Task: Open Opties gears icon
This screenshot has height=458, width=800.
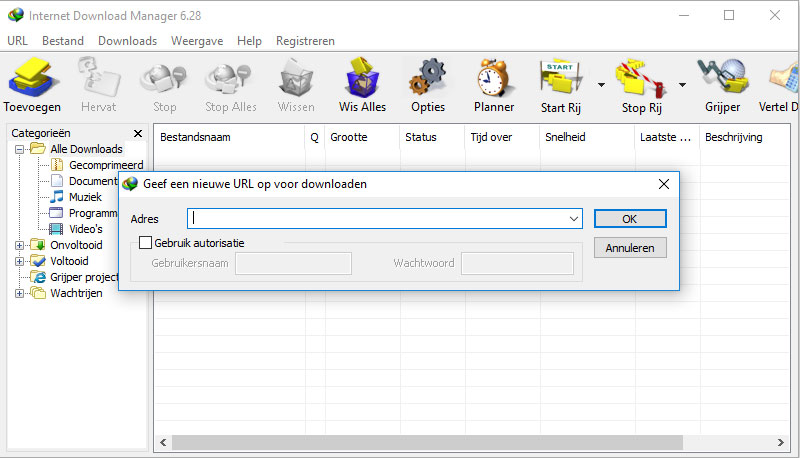Action: pos(428,78)
